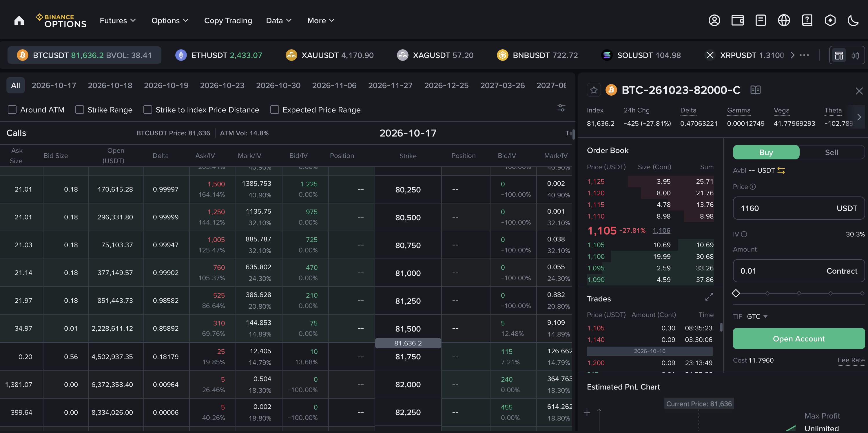
Task: Click the plus icon in PnL chart
Action: click(587, 412)
